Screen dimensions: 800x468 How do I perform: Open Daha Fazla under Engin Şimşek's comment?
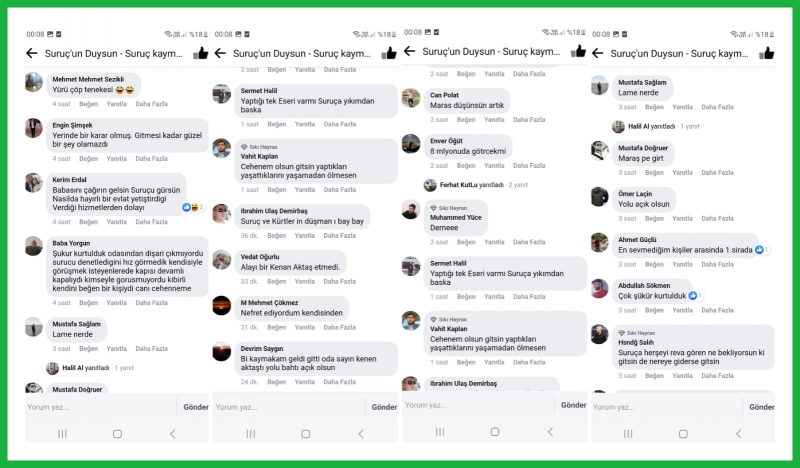(x=152, y=159)
